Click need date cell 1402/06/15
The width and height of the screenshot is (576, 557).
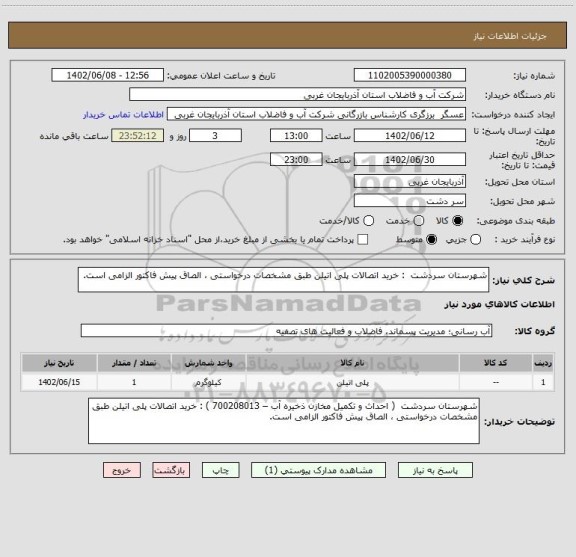pyautogui.click(x=59, y=382)
